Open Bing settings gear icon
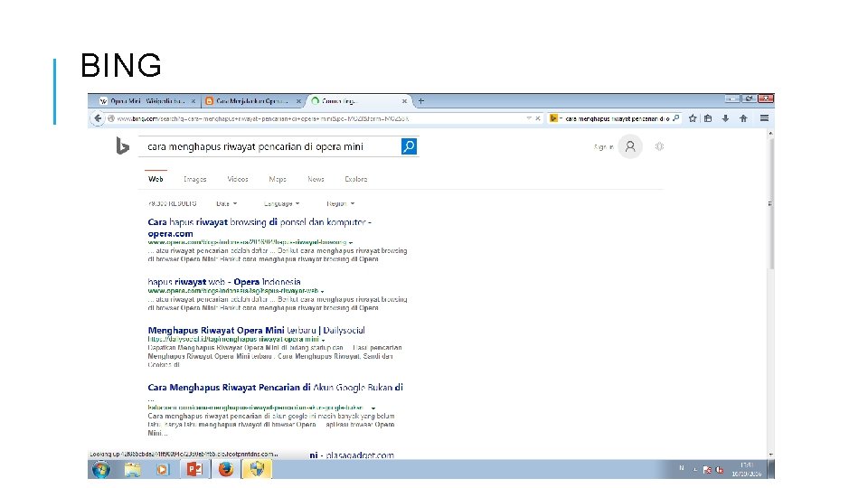Viewport: 868px width, 488px height. 659,146
